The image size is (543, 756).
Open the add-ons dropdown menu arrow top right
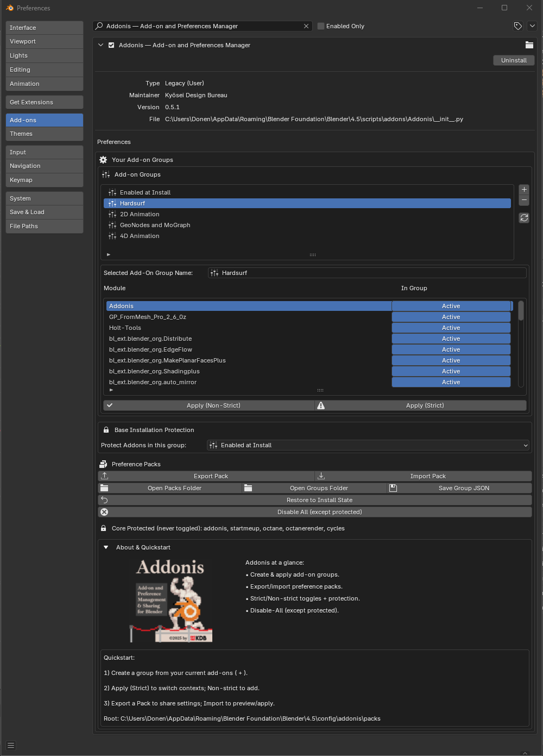(532, 26)
